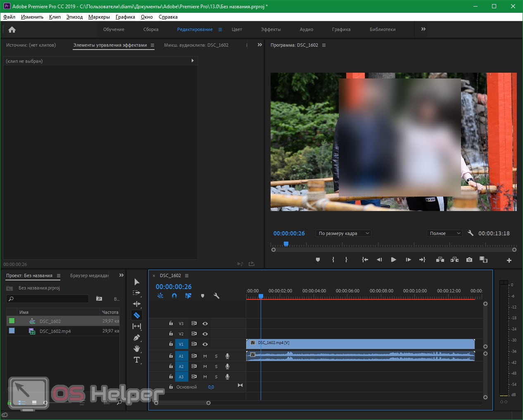The image size is (523, 420).
Task: Play the program monitor video
Action: [x=393, y=260]
